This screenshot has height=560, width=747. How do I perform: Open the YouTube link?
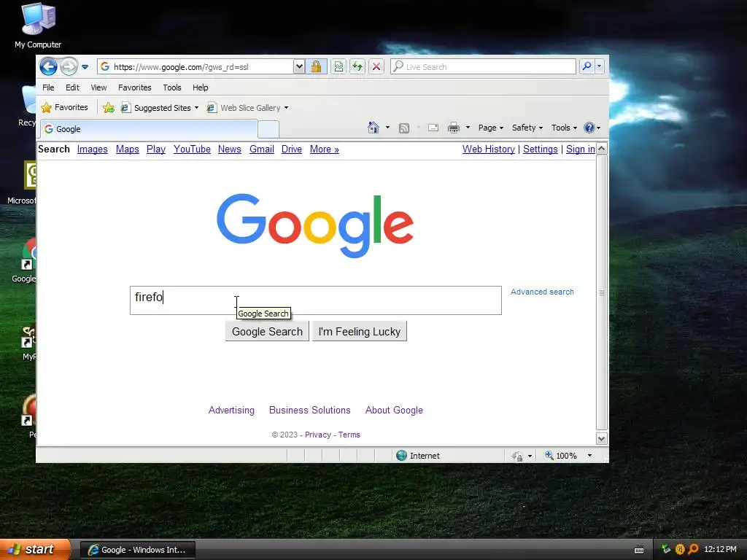tap(192, 149)
